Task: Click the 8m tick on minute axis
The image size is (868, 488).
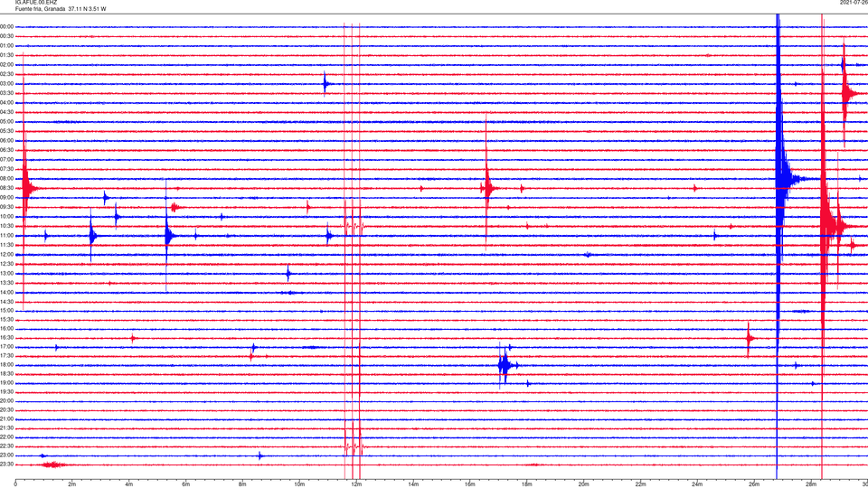Action: 242,484
